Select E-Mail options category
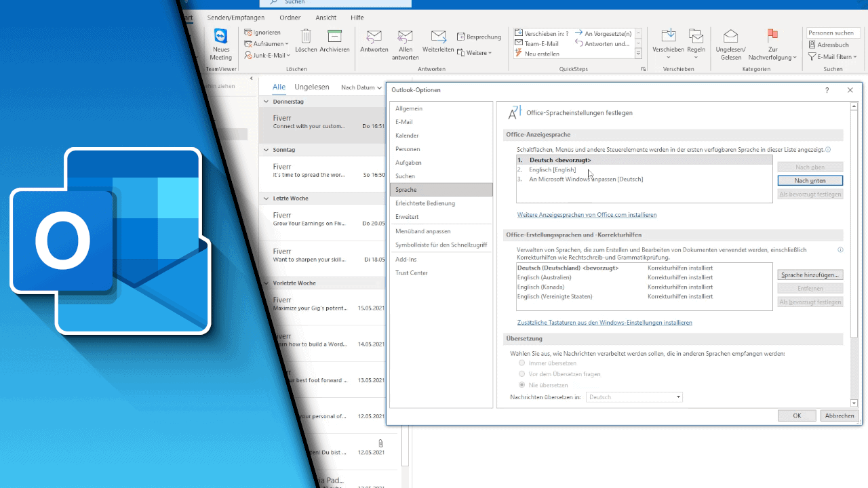 (x=441, y=122)
